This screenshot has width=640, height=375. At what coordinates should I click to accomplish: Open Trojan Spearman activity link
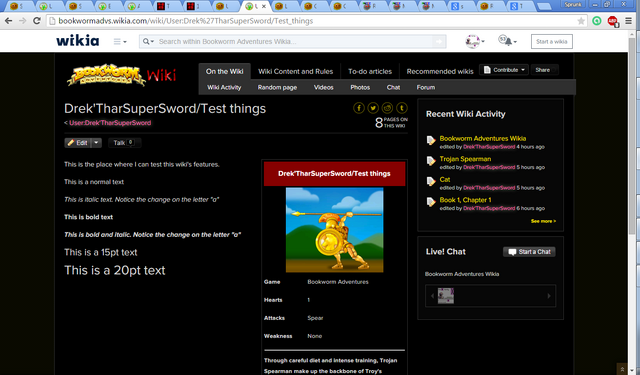pyautogui.click(x=465, y=159)
